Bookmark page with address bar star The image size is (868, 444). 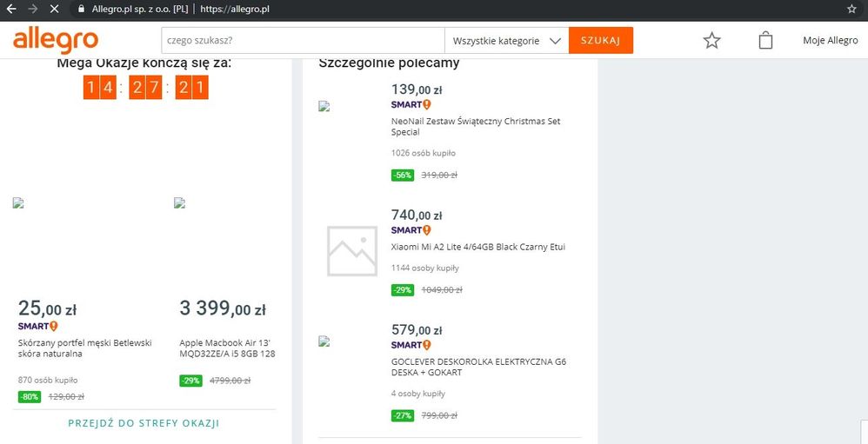[x=851, y=9]
